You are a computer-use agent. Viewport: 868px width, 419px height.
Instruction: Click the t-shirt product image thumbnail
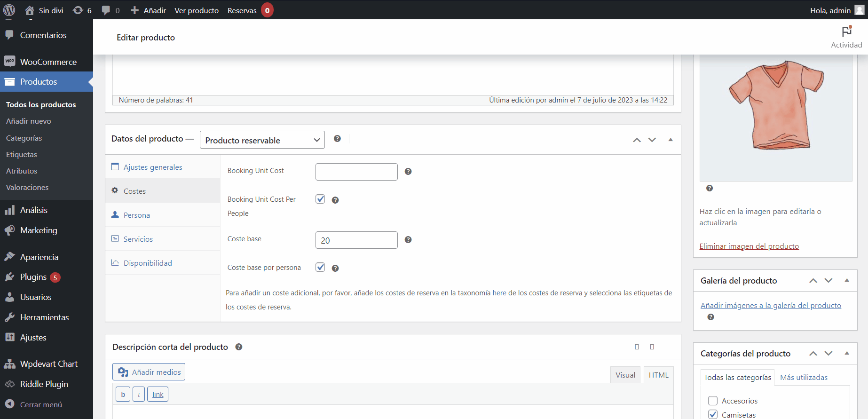pos(775,106)
